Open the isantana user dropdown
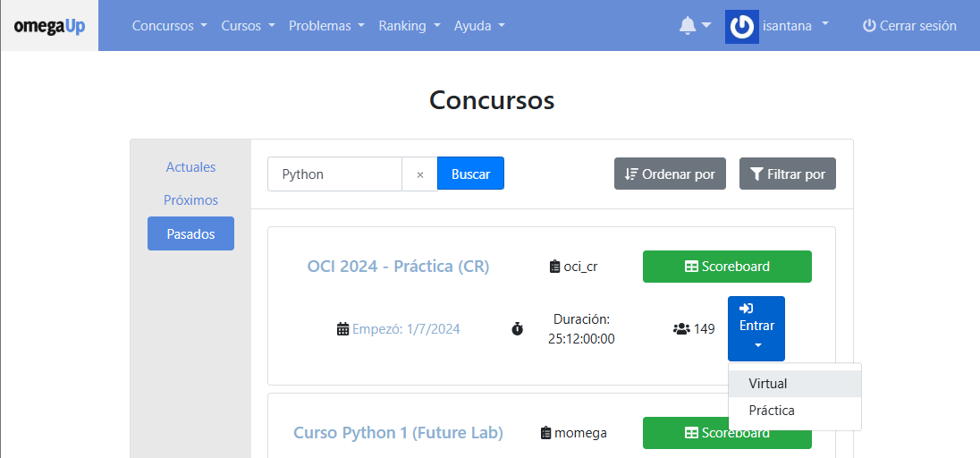Image resolution: width=980 pixels, height=458 pixels. click(x=796, y=26)
